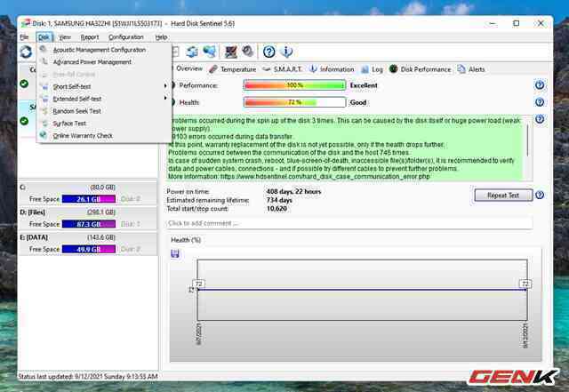The height and width of the screenshot is (392, 569).
Task: Click the hdsentinel.com more information URL
Action: 325,177
